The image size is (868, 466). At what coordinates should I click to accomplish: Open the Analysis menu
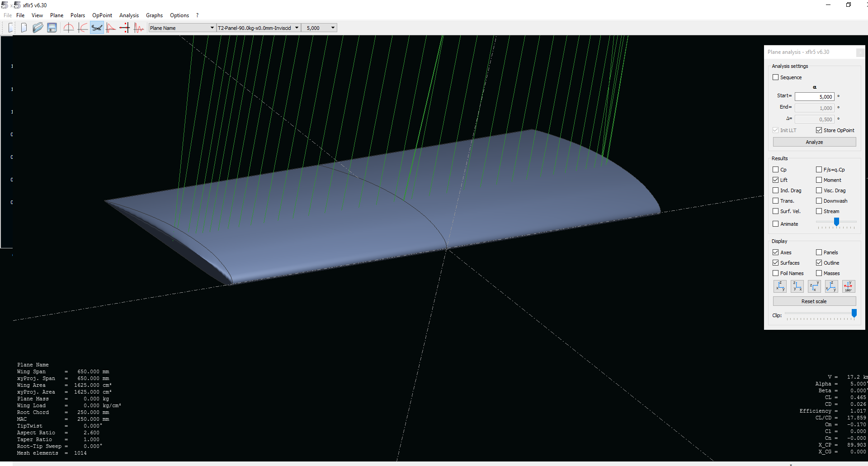129,15
